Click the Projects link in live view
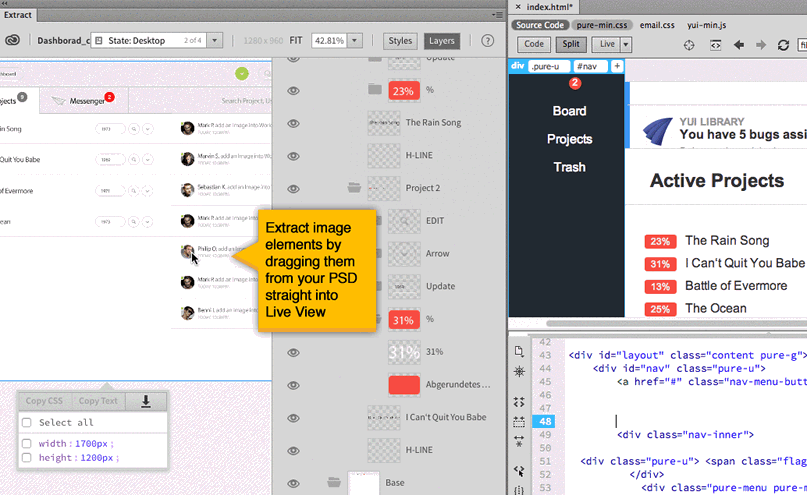The height and width of the screenshot is (495, 807). tap(569, 139)
